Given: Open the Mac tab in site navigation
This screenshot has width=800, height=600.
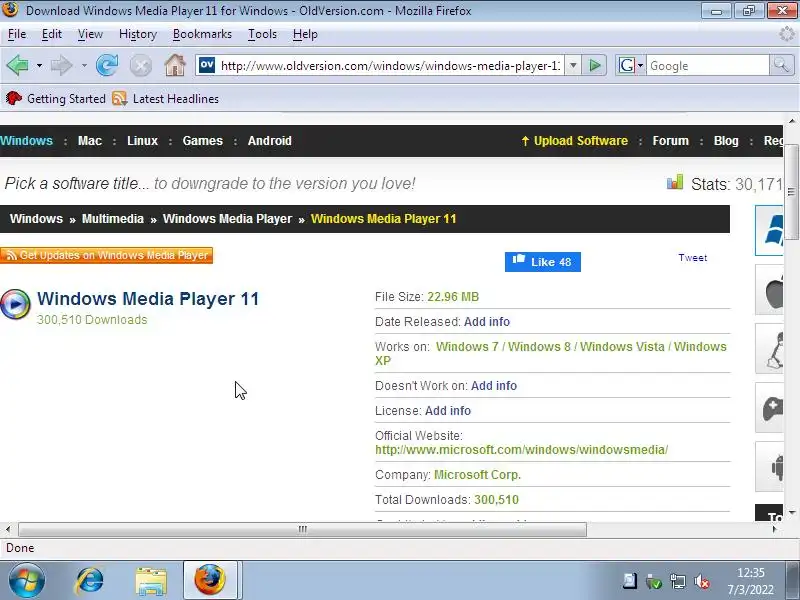Looking at the screenshot, I should 90,141.
